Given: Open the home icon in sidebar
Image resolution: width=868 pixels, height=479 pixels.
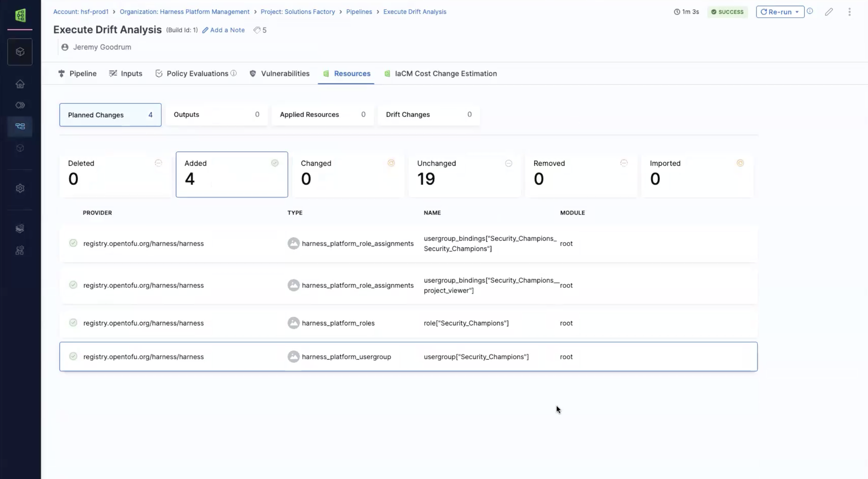Looking at the screenshot, I should 20,84.
